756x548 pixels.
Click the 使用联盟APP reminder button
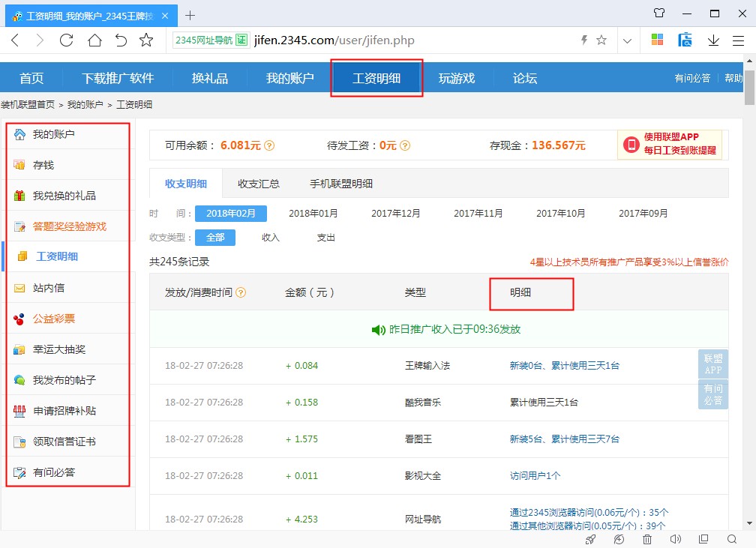click(x=670, y=143)
